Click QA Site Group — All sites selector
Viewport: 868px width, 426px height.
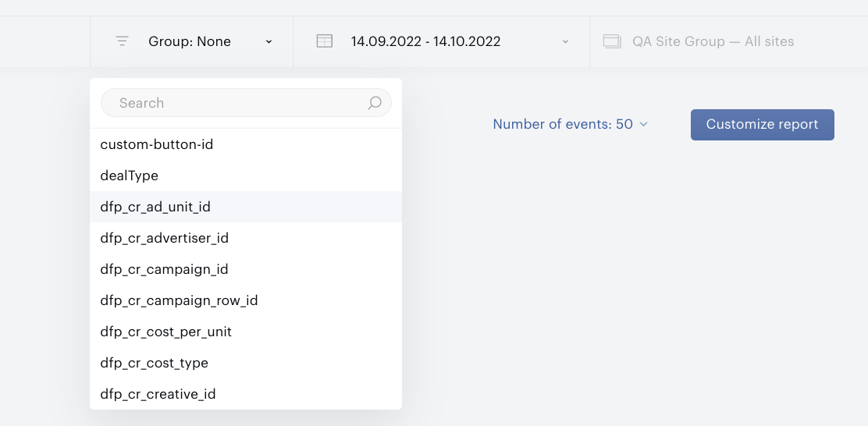click(713, 41)
